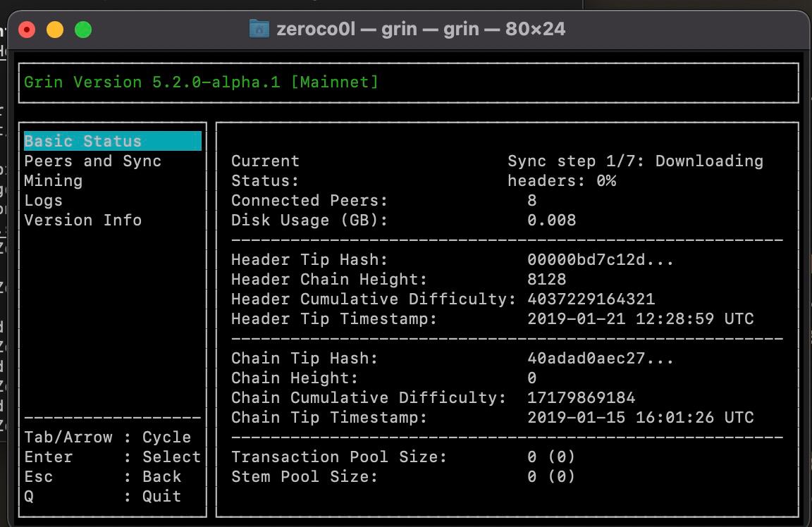This screenshot has height=527, width=812.
Task: Click the timestamp 2019-01-21 12:28:59 UTC
Action: click(641, 318)
